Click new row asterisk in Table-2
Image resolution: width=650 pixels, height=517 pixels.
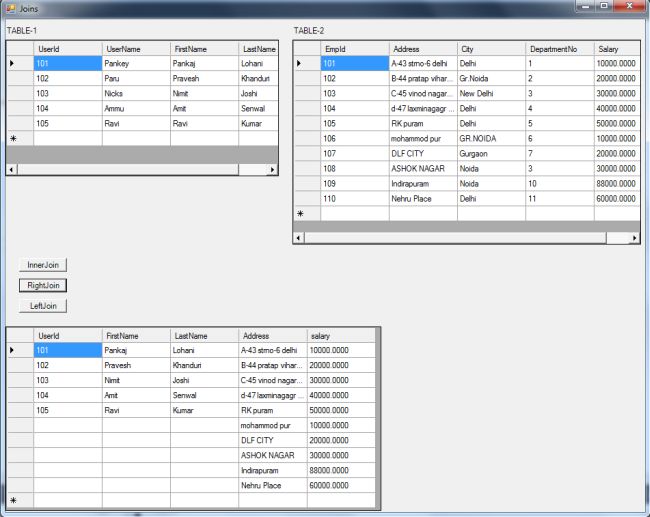point(301,214)
